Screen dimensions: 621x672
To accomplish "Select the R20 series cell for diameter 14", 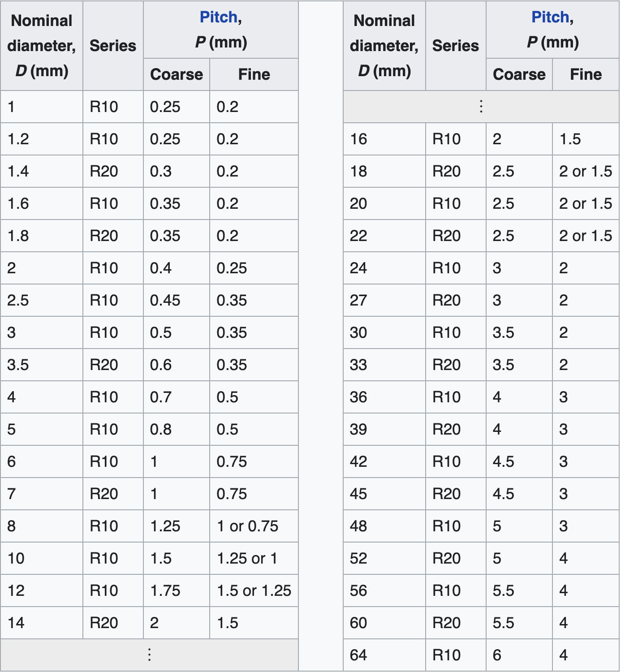I will coord(104,623).
